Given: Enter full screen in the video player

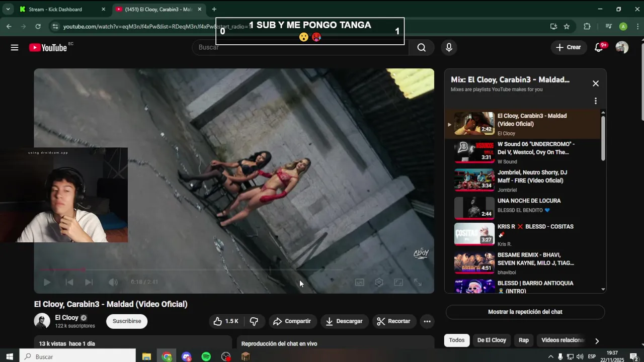Looking at the screenshot, I should 418,283.
